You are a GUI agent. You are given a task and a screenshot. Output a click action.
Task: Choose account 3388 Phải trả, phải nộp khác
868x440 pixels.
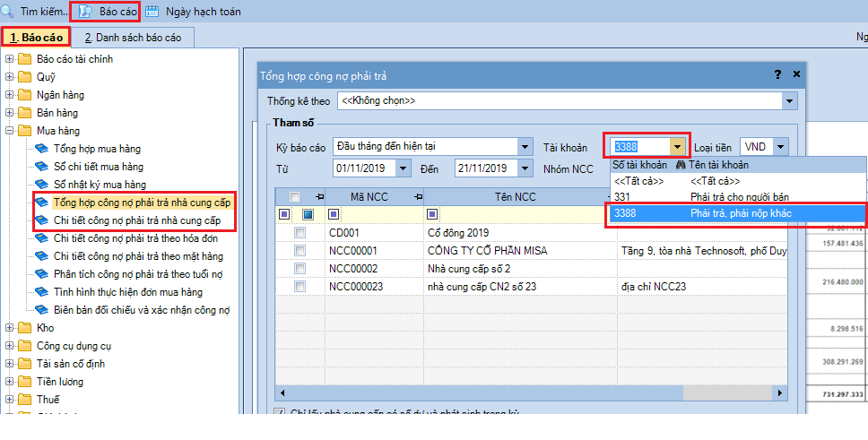[737, 213]
